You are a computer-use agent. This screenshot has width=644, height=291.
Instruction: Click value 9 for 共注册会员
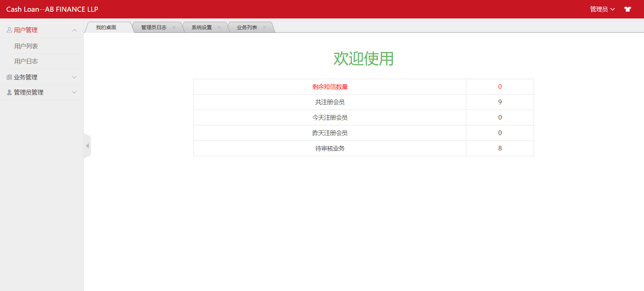click(500, 102)
